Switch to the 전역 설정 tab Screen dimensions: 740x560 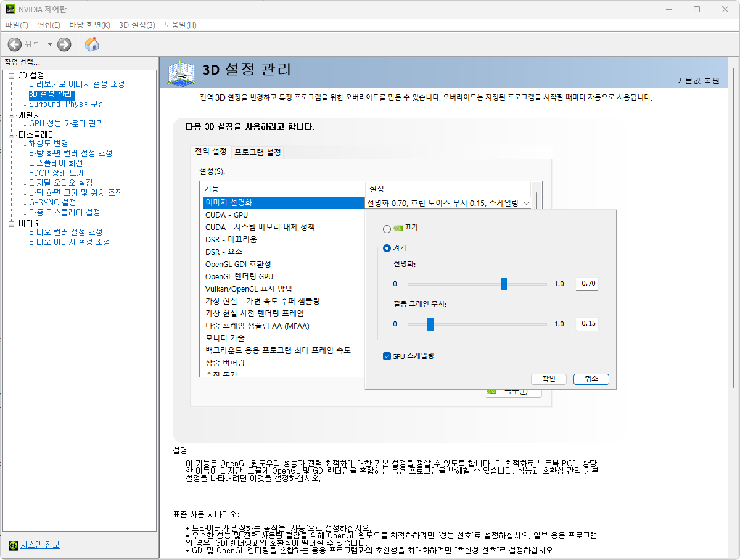(211, 152)
